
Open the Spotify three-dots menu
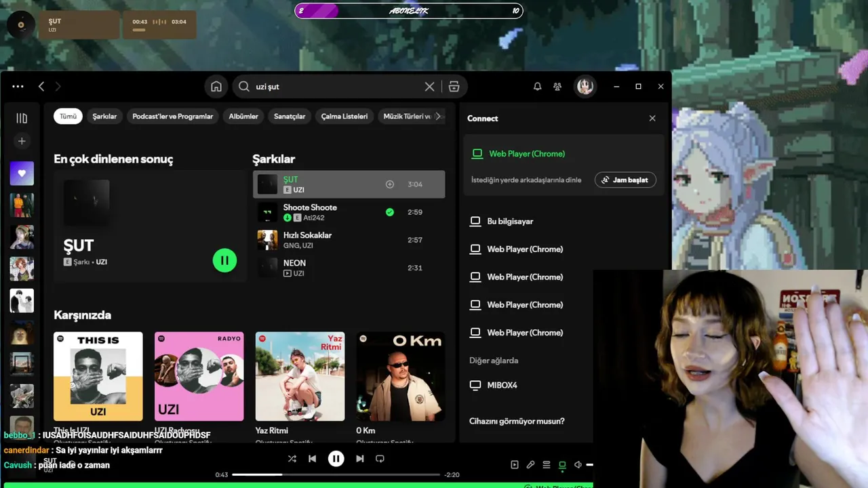18,87
